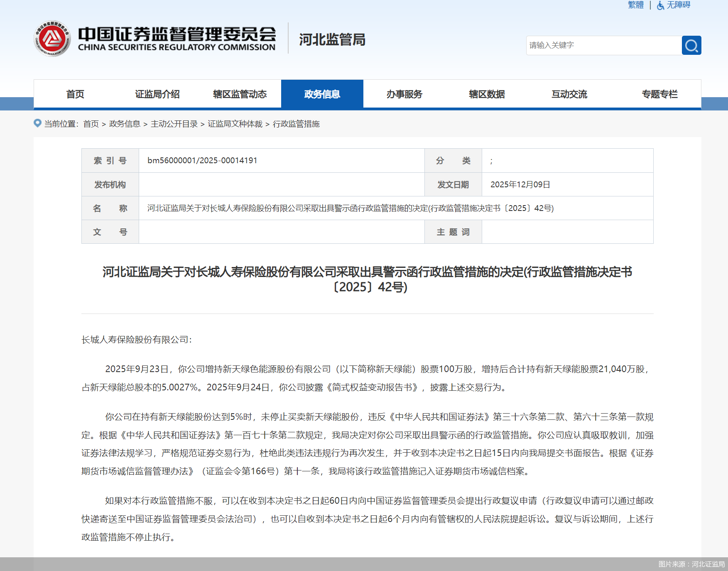Switch to the 首页 tab
This screenshot has width=728, height=571.
click(75, 94)
